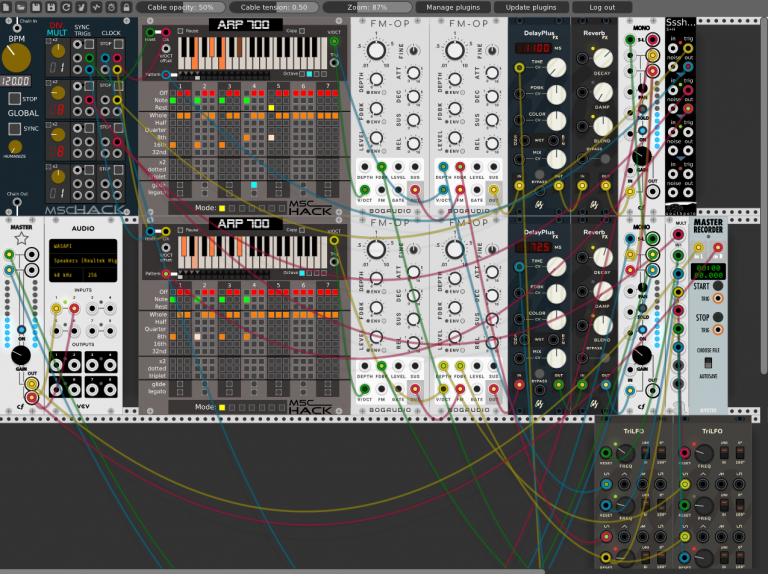The height and width of the screenshot is (574, 768).
Task: Click the Save As disk icon
Action: [x=51, y=7]
